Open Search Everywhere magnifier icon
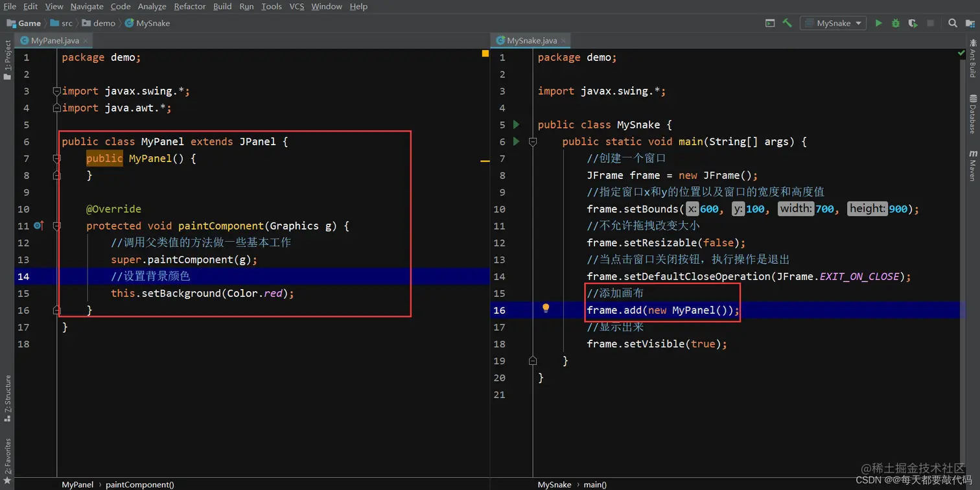Viewport: 980px width, 490px height. 953,23
